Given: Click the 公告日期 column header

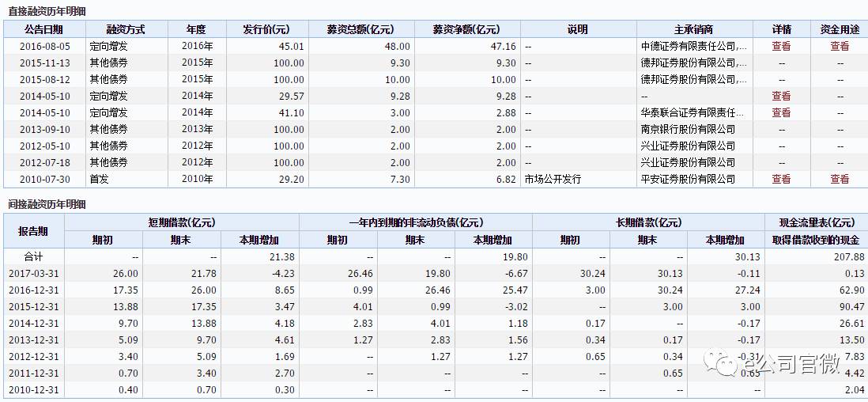Looking at the screenshot, I should pos(44,29).
